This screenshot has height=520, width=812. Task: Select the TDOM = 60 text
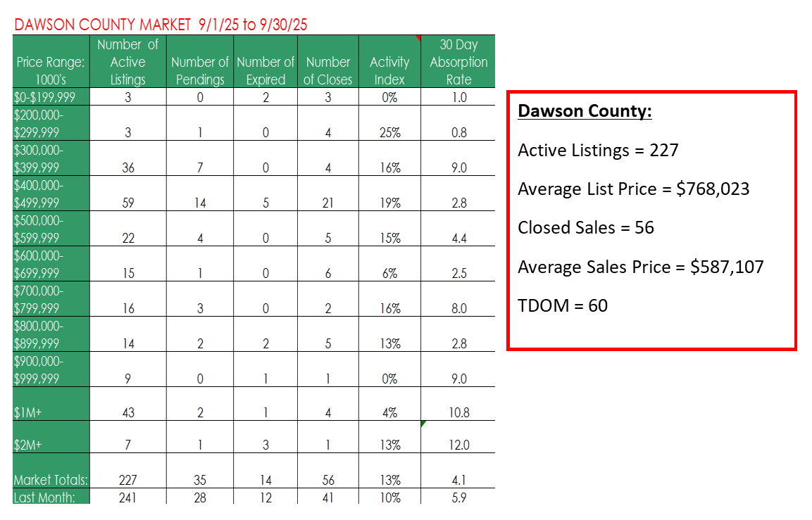(562, 305)
